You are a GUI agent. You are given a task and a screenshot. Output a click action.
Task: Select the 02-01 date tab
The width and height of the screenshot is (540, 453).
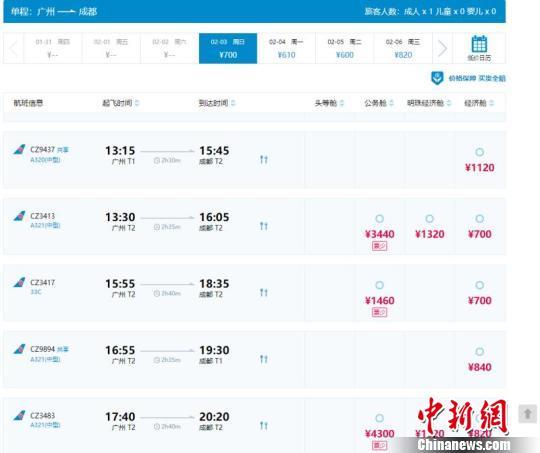click(x=111, y=48)
